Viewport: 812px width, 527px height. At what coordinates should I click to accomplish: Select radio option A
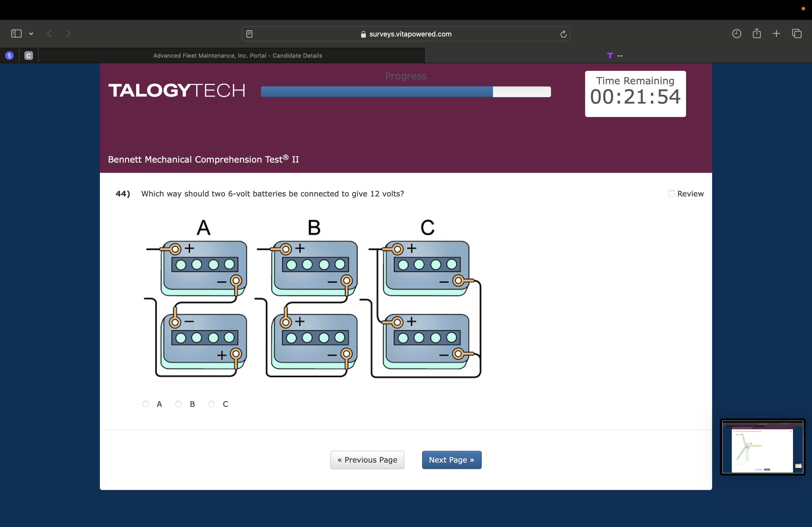(x=146, y=404)
